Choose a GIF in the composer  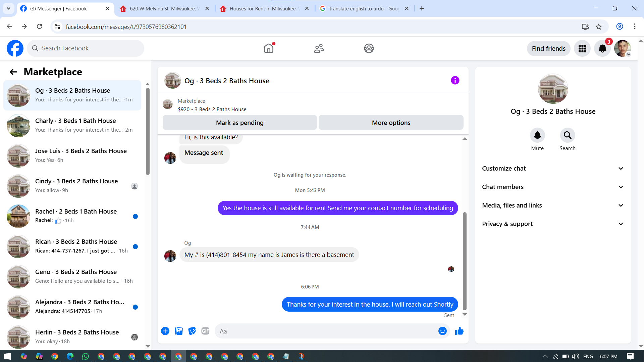pyautogui.click(x=205, y=331)
